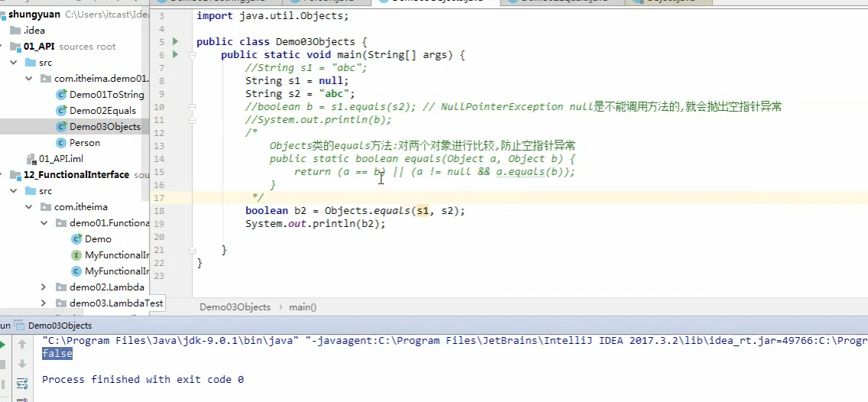Expand the demo03.LambdaTest package

point(44,303)
